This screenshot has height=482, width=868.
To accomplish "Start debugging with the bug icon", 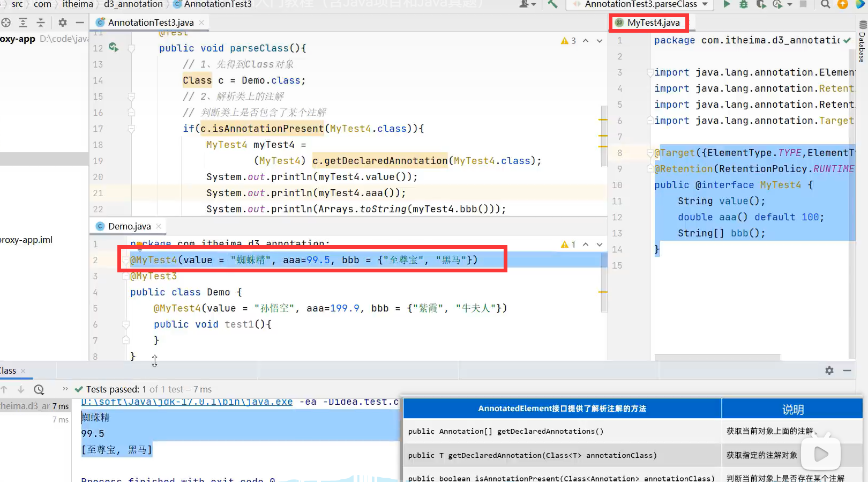I will 744,4.
